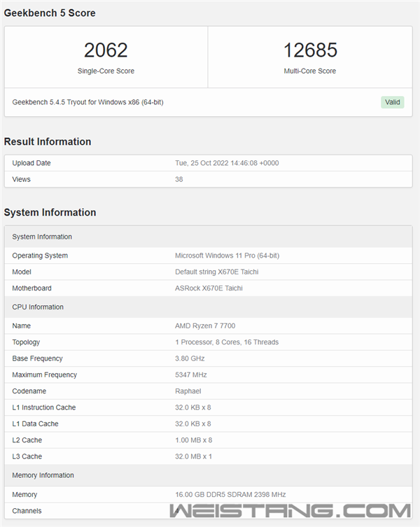Viewport: 420px width, 527px height.
Task: Select the multi-core score 12685
Action: coord(310,50)
